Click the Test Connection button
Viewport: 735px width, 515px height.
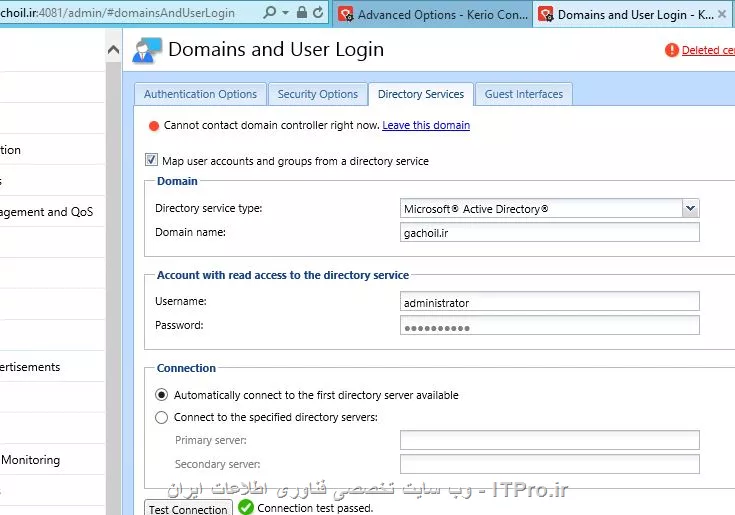coord(188,509)
